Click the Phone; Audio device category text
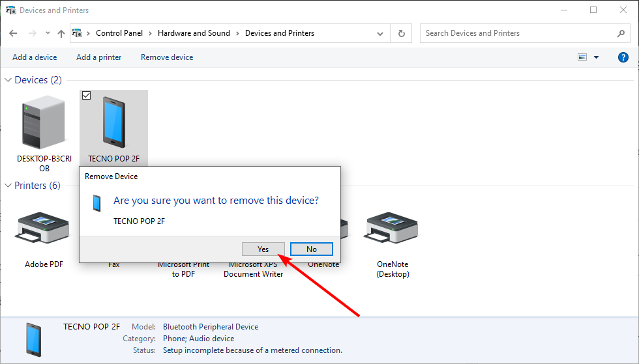639x364 pixels. click(198, 339)
